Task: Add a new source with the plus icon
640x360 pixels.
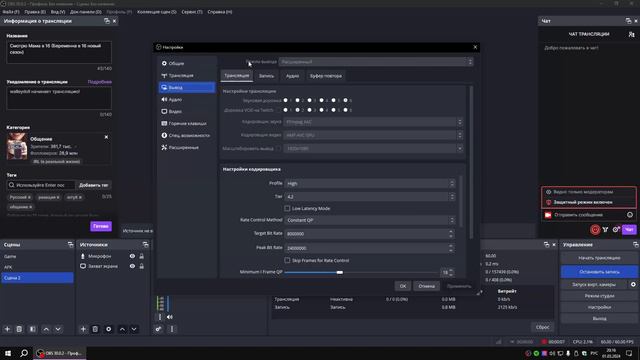Action: tap(83, 329)
